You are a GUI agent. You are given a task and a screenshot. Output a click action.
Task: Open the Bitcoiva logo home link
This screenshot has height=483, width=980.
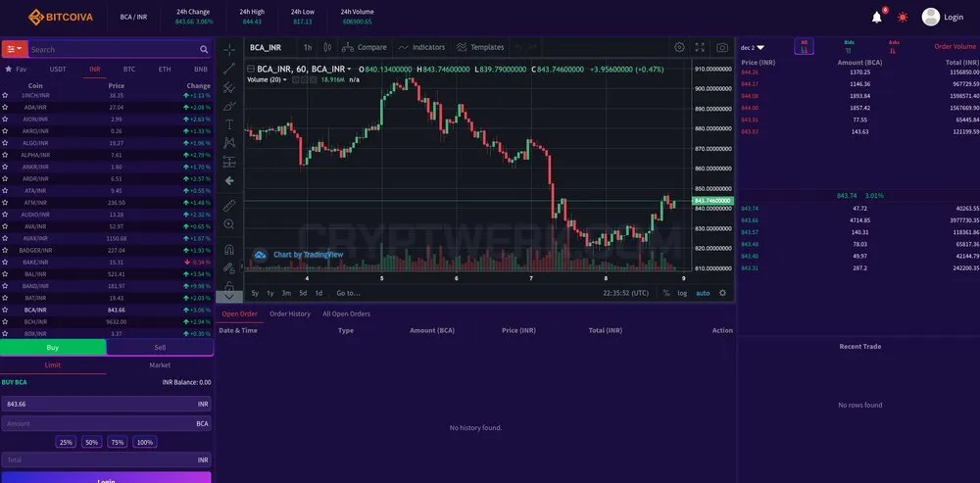click(x=61, y=17)
